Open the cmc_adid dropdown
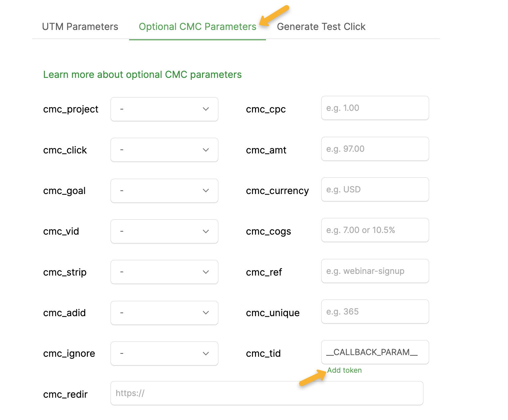Viewport: 508px width, 420px height. pos(164,313)
